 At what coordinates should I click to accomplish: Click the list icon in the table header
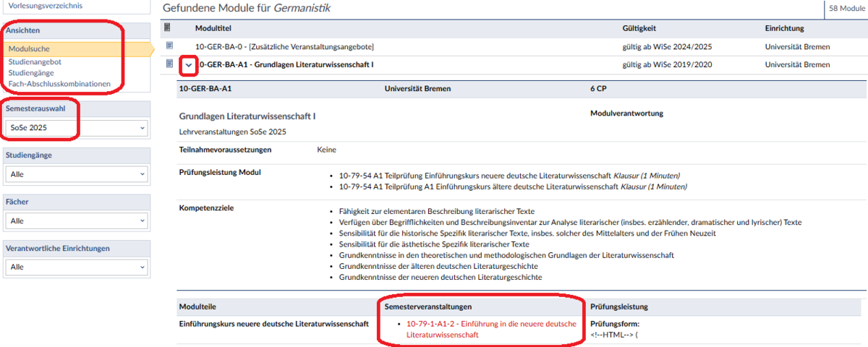[x=169, y=27]
